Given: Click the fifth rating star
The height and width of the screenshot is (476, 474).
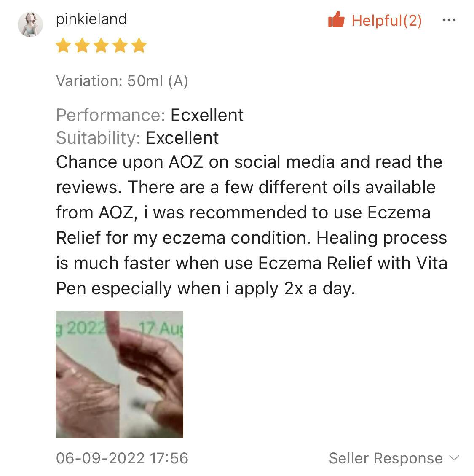Looking at the screenshot, I should click(x=139, y=45).
